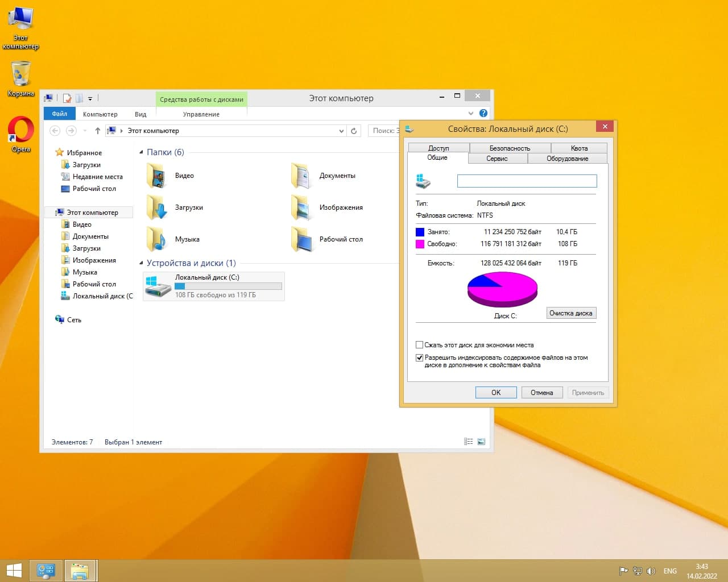Collapse the Папки (6) group
Image resolution: width=728 pixels, height=582 pixels.
click(x=142, y=152)
